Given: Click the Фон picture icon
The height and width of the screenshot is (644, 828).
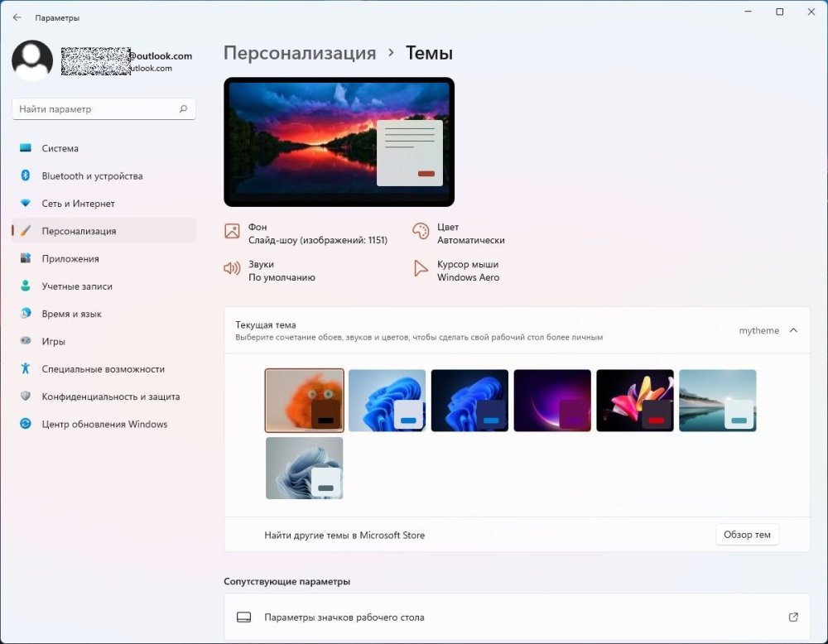Looking at the screenshot, I should [232, 232].
